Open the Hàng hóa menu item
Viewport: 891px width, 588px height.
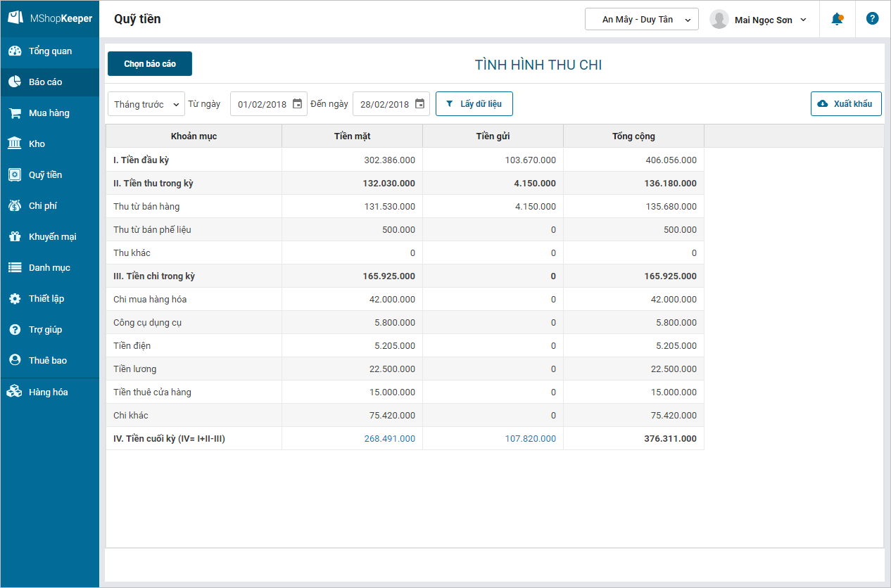point(49,392)
